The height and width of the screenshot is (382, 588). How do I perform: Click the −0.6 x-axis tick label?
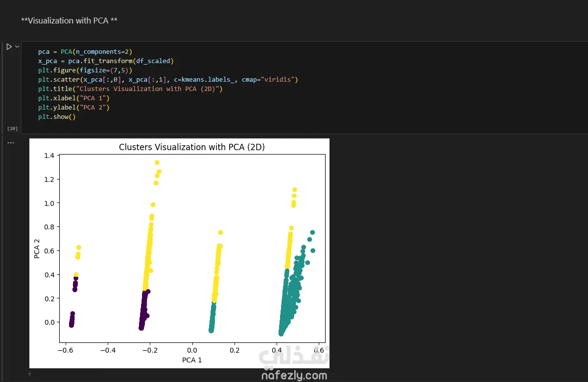[x=65, y=350]
